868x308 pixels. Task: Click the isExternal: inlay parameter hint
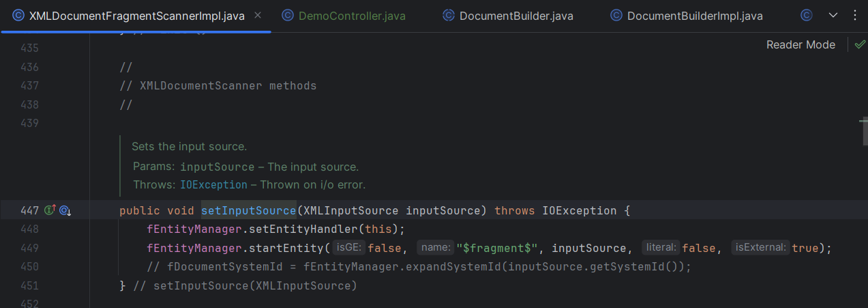coord(760,248)
